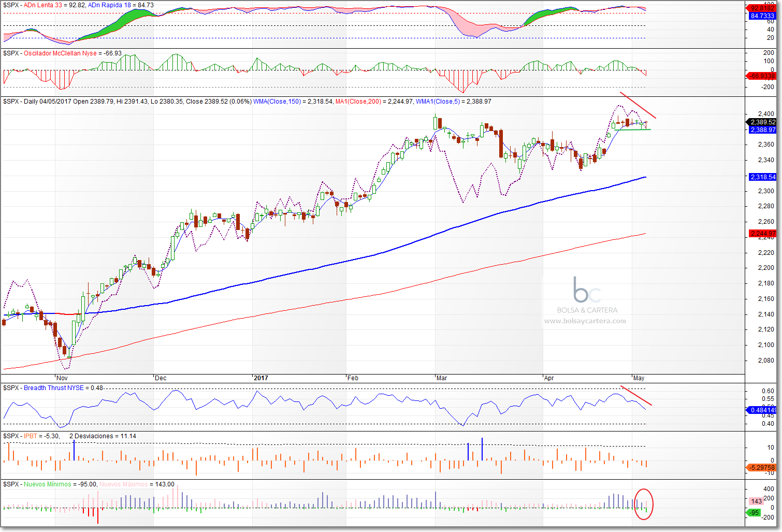782x532 pixels.
Task: Click the 40 axis label in ADn panel
Action: (x=771, y=30)
